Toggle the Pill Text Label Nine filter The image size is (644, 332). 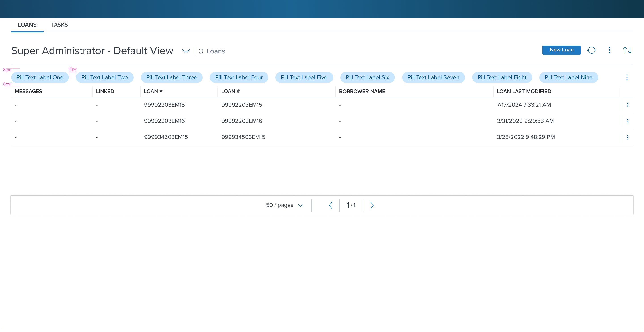(568, 77)
